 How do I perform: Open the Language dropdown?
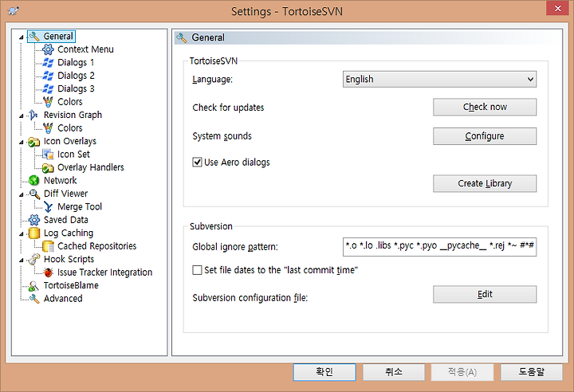pos(439,79)
